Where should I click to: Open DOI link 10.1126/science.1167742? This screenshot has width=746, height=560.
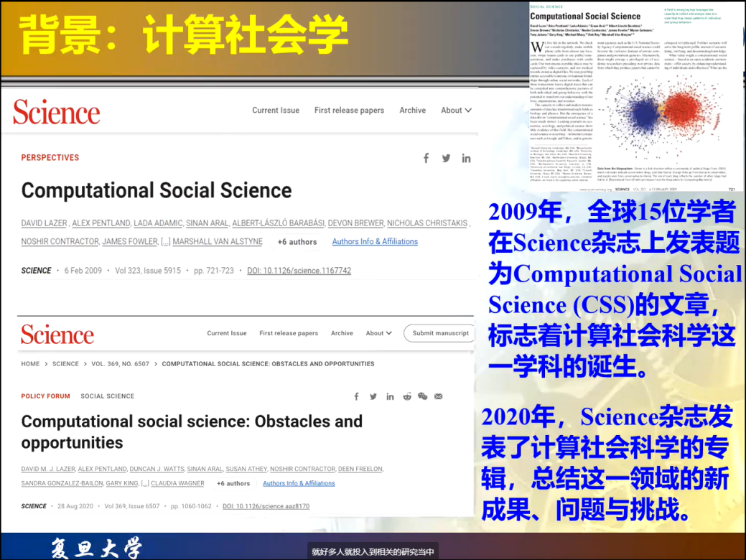pyautogui.click(x=299, y=271)
